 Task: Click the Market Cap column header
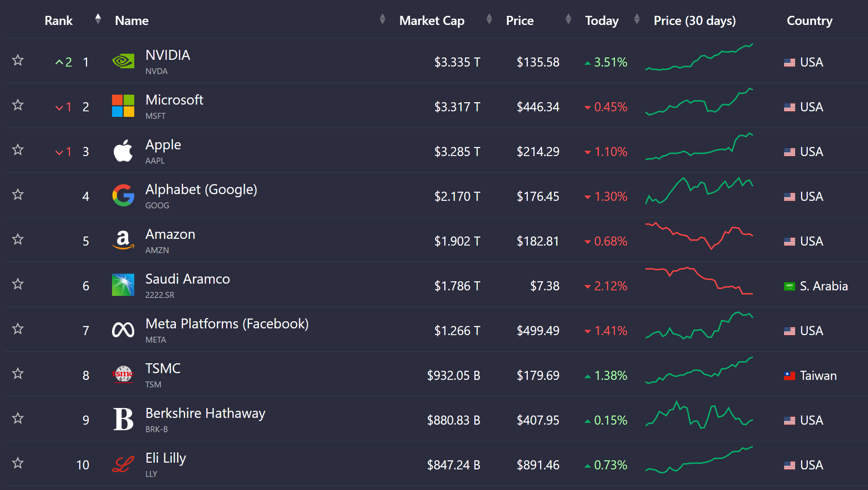click(x=432, y=21)
